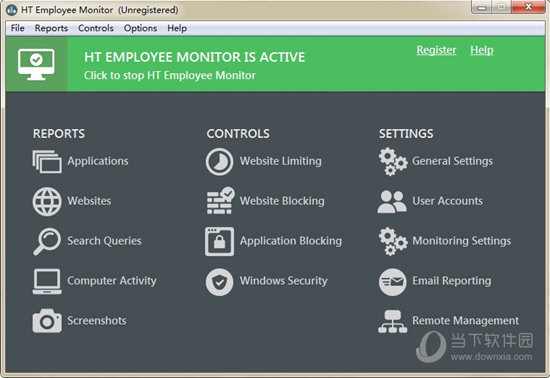Click HT EMPLOYEE MONITOR IS ACTIVE heading
This screenshot has width=550, height=378.
[195, 57]
